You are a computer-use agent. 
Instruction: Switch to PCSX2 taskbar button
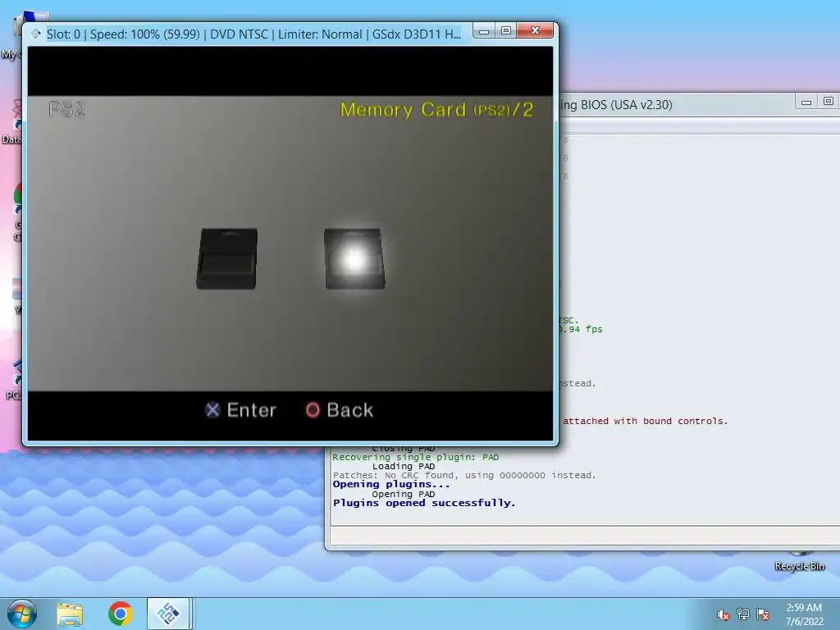pos(168,614)
